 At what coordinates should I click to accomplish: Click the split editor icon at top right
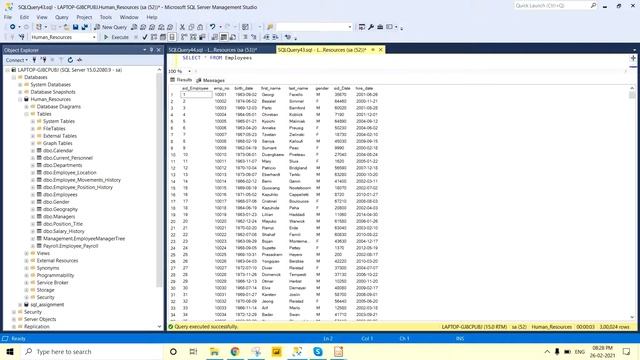633,58
